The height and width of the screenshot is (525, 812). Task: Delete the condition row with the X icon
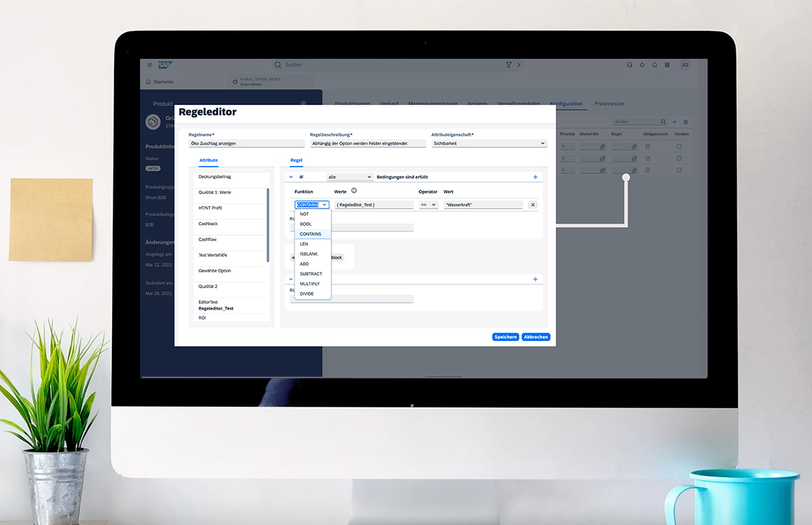coord(533,205)
